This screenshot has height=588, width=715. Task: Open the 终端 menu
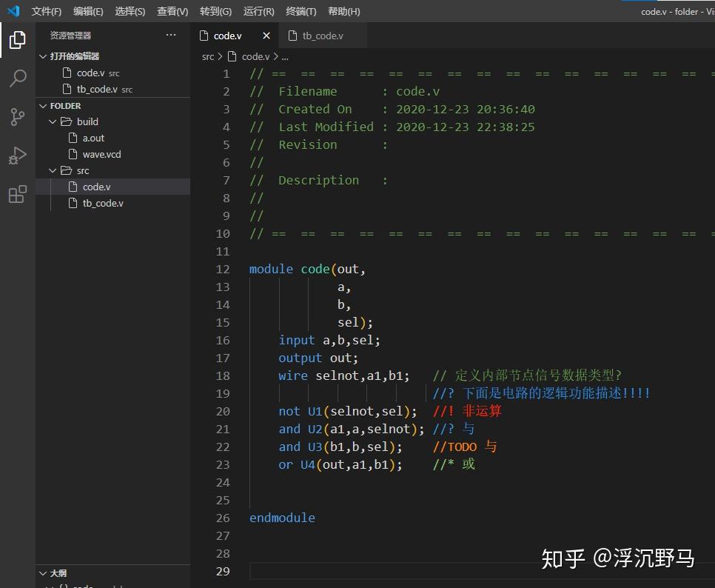299,11
